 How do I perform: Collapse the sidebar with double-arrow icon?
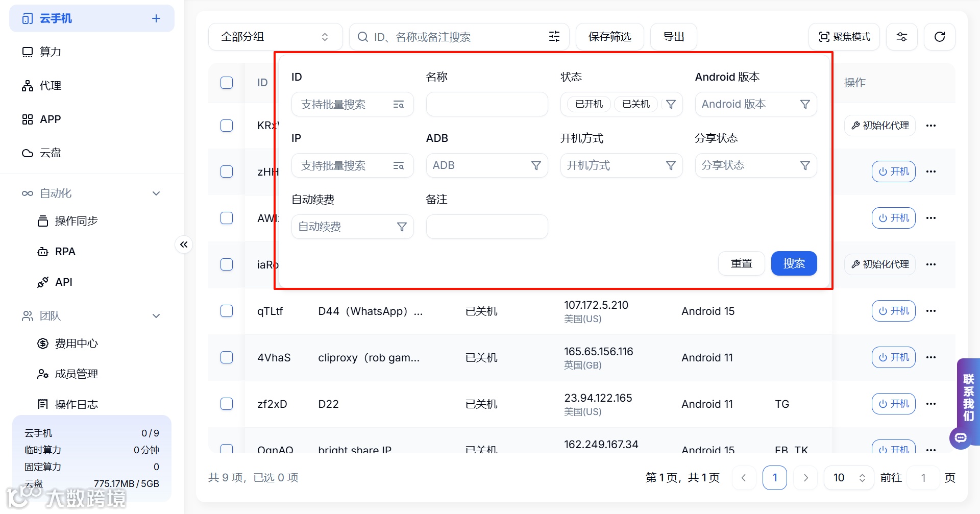coord(184,244)
